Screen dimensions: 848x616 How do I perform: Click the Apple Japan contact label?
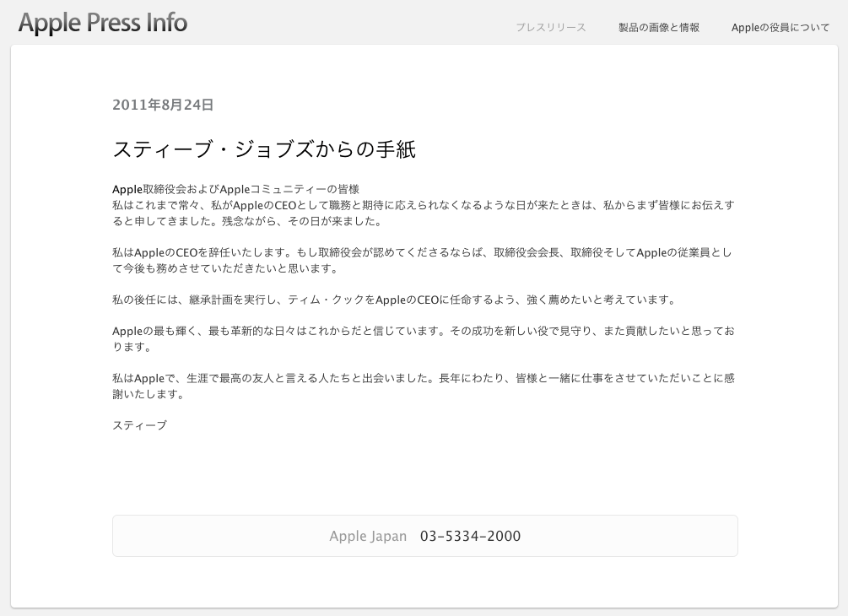pos(368,536)
